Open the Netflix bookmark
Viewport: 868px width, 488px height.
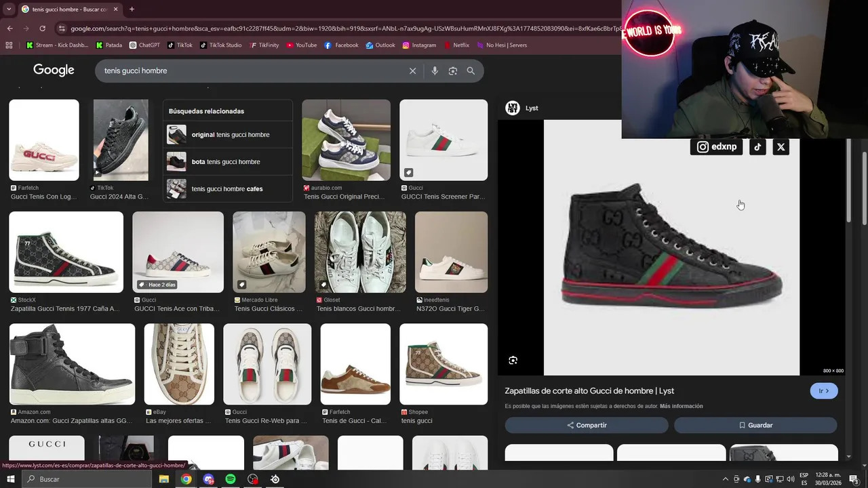[456, 45]
